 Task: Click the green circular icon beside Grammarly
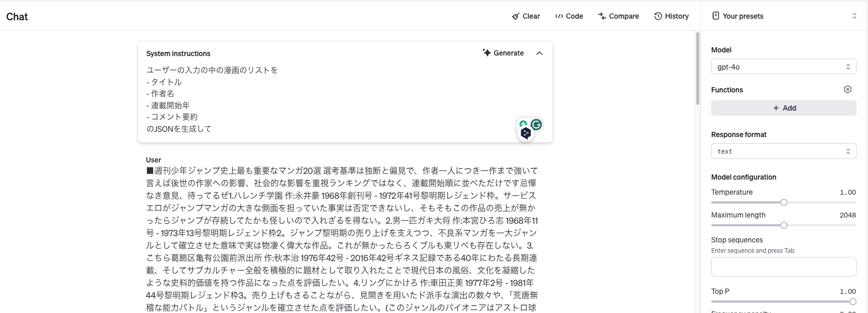click(523, 124)
